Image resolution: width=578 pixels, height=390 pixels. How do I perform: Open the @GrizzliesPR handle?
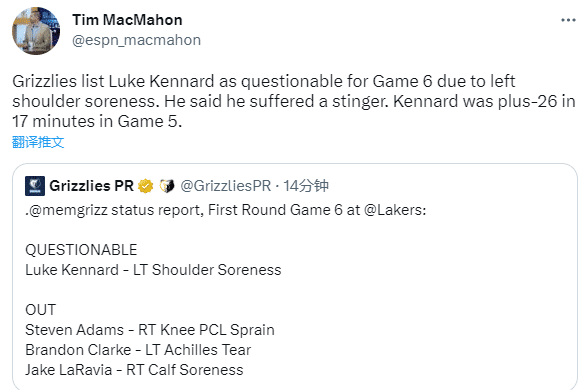coord(226,186)
